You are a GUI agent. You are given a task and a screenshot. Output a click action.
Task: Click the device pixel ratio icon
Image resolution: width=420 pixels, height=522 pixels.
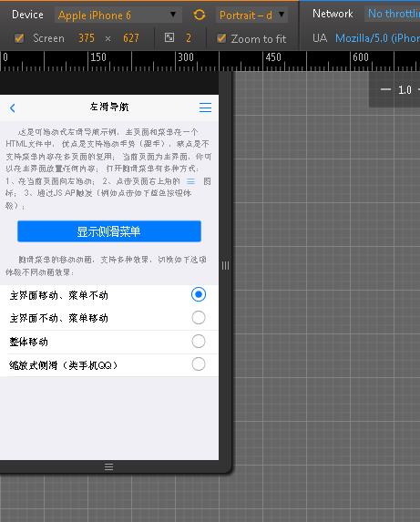click(169, 37)
